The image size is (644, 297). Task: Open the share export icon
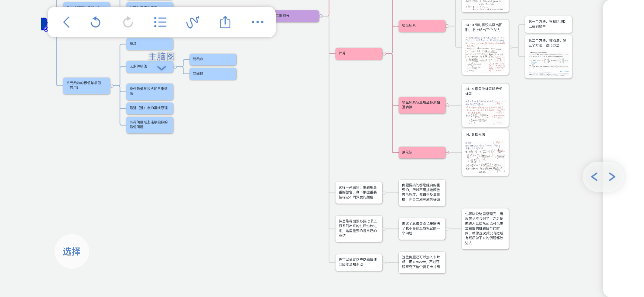(225, 22)
